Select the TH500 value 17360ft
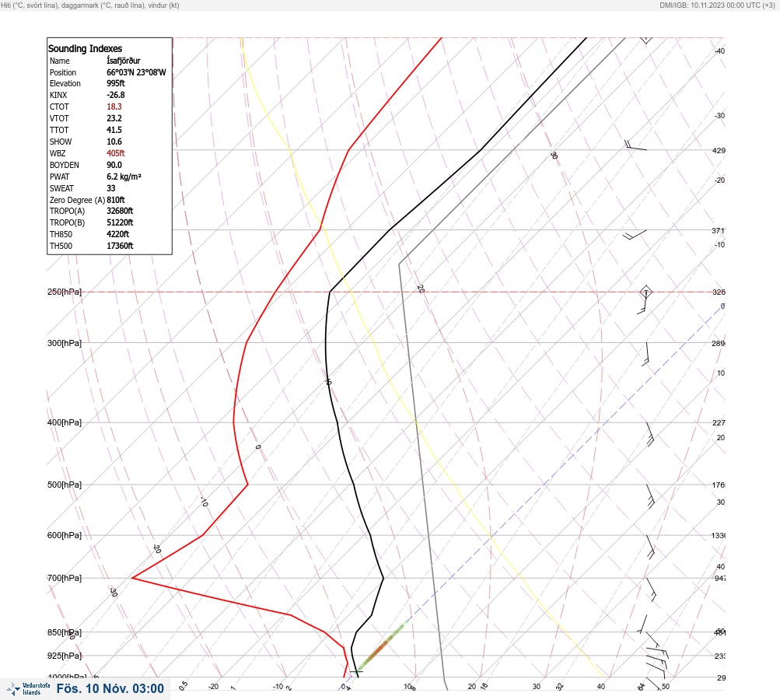This screenshot has height=700, width=780. click(x=120, y=246)
